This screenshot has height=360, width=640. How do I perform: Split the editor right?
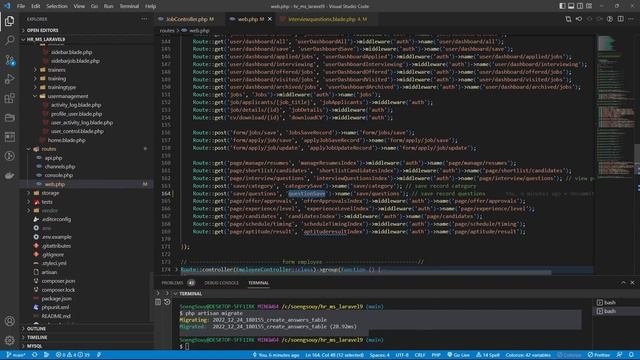[620, 19]
